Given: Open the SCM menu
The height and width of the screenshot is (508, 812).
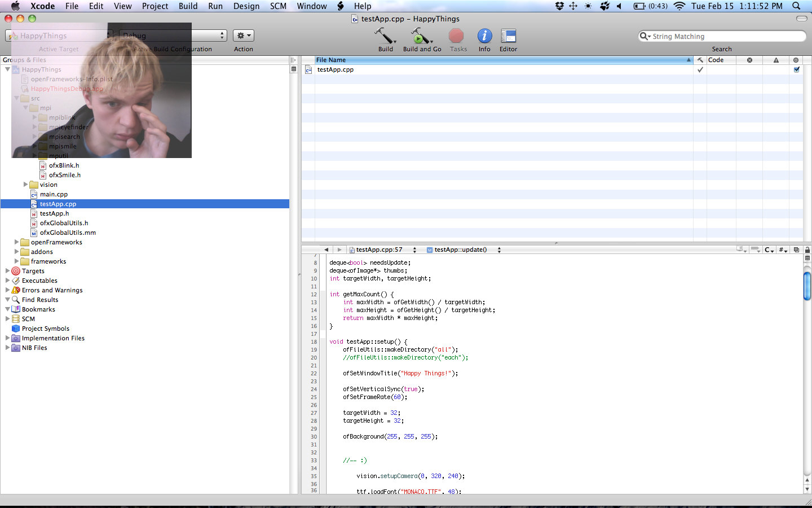Looking at the screenshot, I should pyautogui.click(x=278, y=6).
